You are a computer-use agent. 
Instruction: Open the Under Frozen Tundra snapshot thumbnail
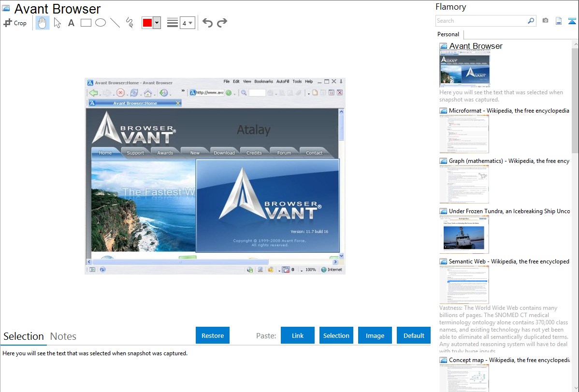click(464, 234)
